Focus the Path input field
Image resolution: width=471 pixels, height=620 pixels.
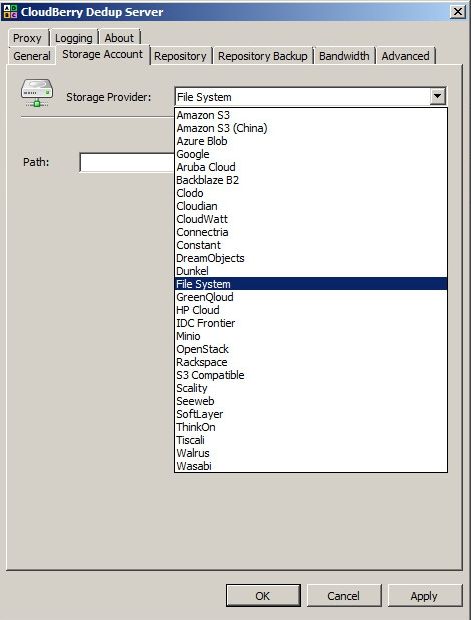click(x=127, y=162)
